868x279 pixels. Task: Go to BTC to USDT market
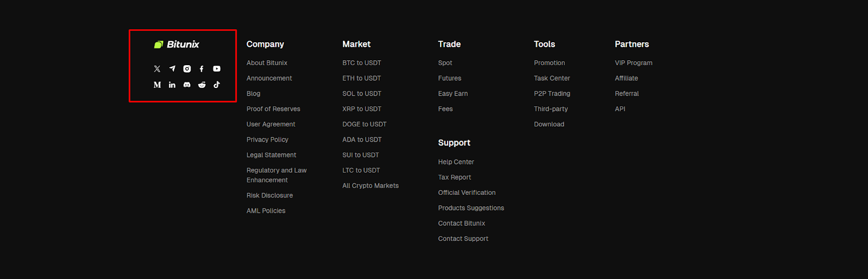[x=361, y=63]
